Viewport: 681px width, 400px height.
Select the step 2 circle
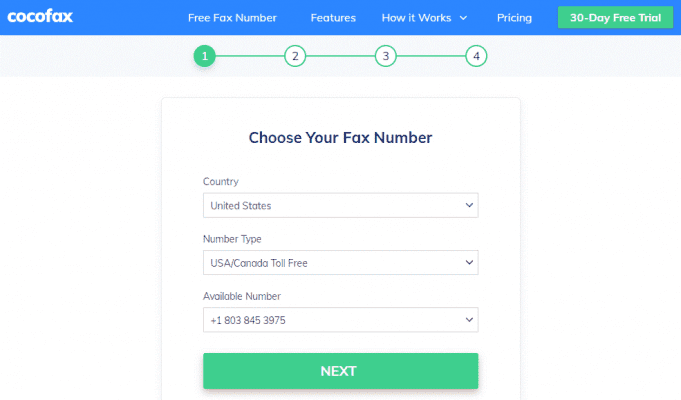click(294, 56)
